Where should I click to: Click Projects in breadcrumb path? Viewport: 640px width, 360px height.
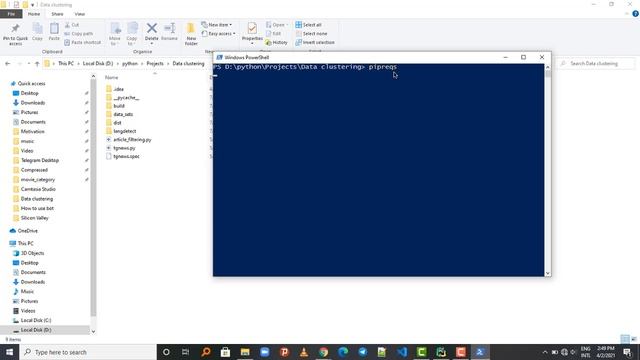pyautogui.click(x=155, y=64)
